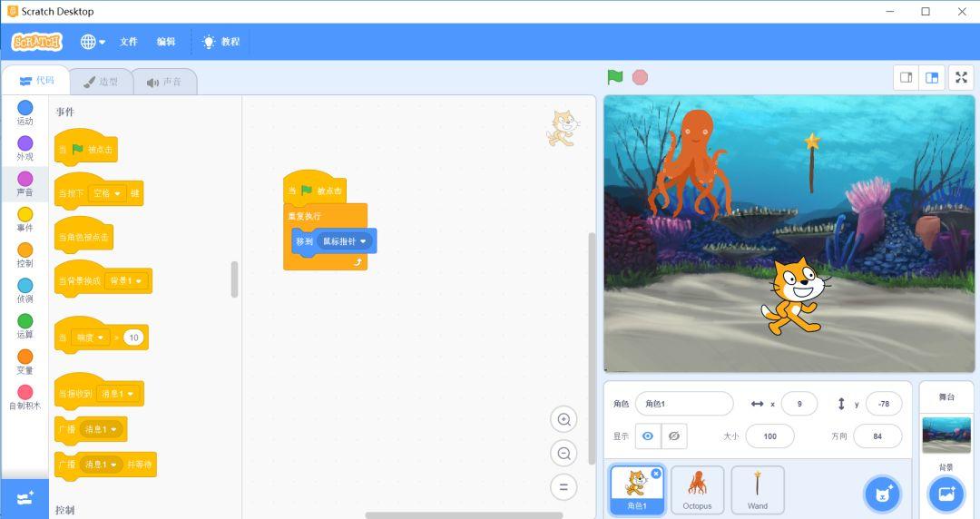Open the choose a sprite button

(883, 494)
